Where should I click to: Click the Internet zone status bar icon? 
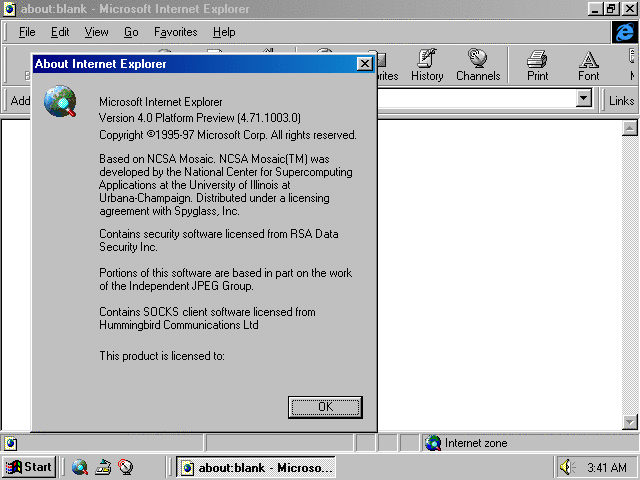point(433,443)
